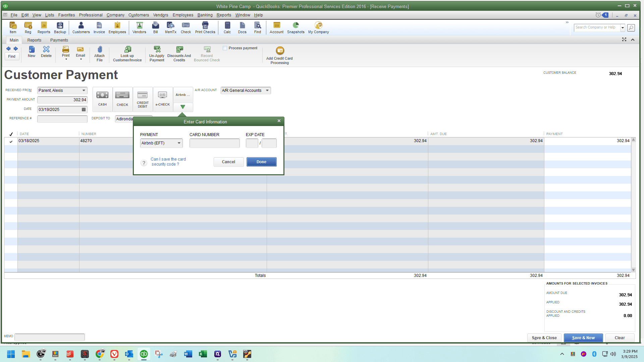Viewport: 644px width, 362px height.
Task: Close the Enter Card Information popup
Action: 279,121
